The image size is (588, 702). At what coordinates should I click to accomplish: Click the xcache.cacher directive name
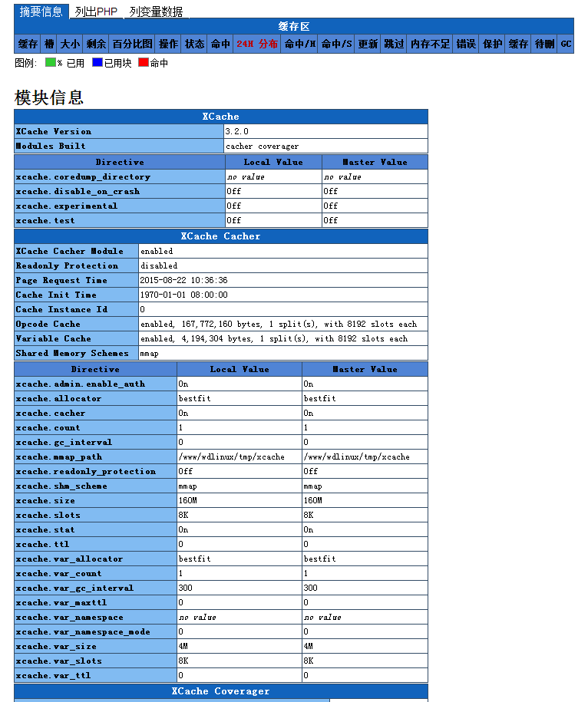pyautogui.click(x=51, y=413)
